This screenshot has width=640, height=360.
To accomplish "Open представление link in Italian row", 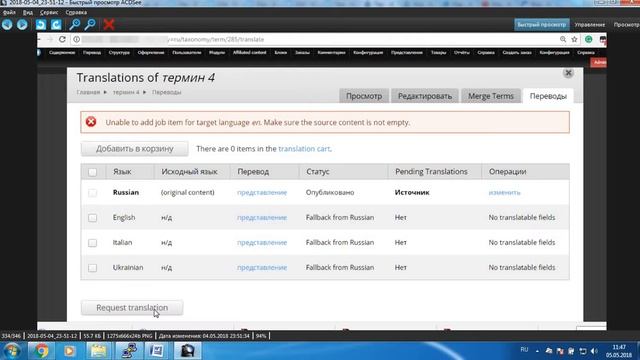I will pos(262,242).
